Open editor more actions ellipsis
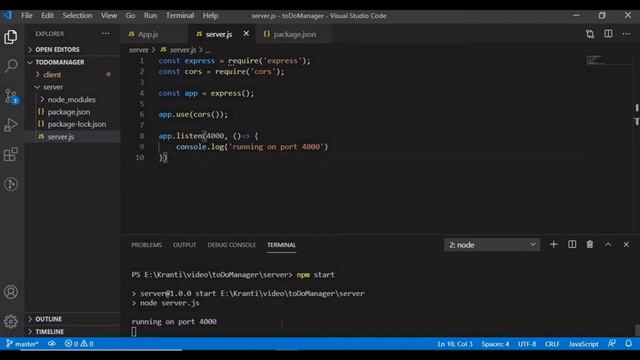Image resolution: width=640 pixels, height=360 pixels. pos(626,34)
